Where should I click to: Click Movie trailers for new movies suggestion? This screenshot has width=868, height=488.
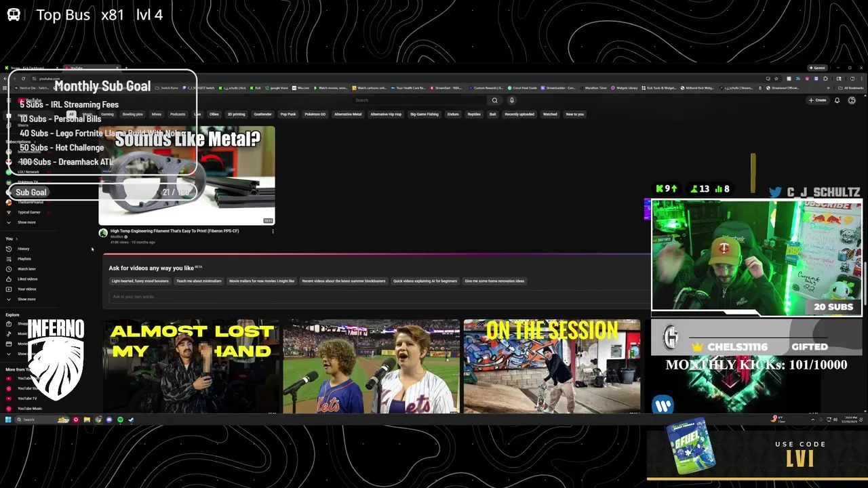pyautogui.click(x=262, y=281)
